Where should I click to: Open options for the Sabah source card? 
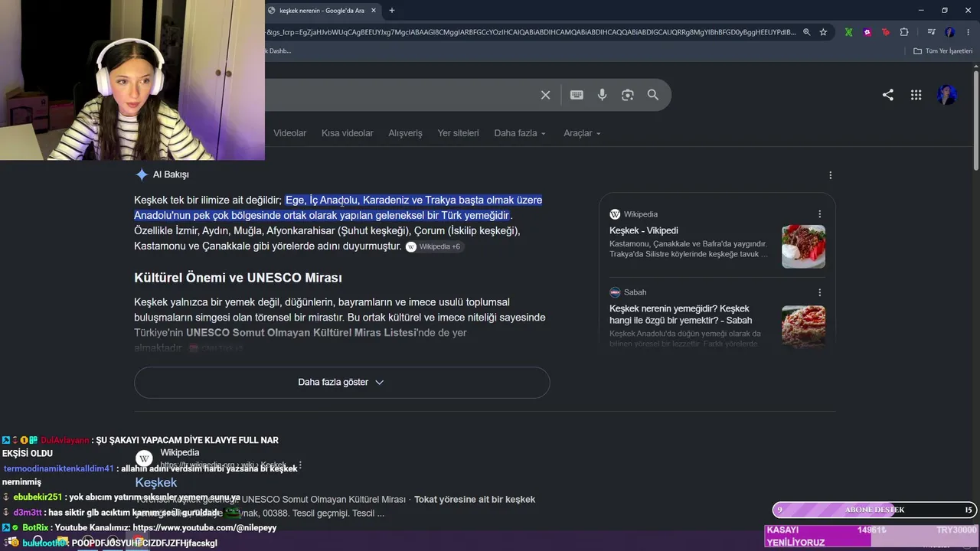(819, 292)
